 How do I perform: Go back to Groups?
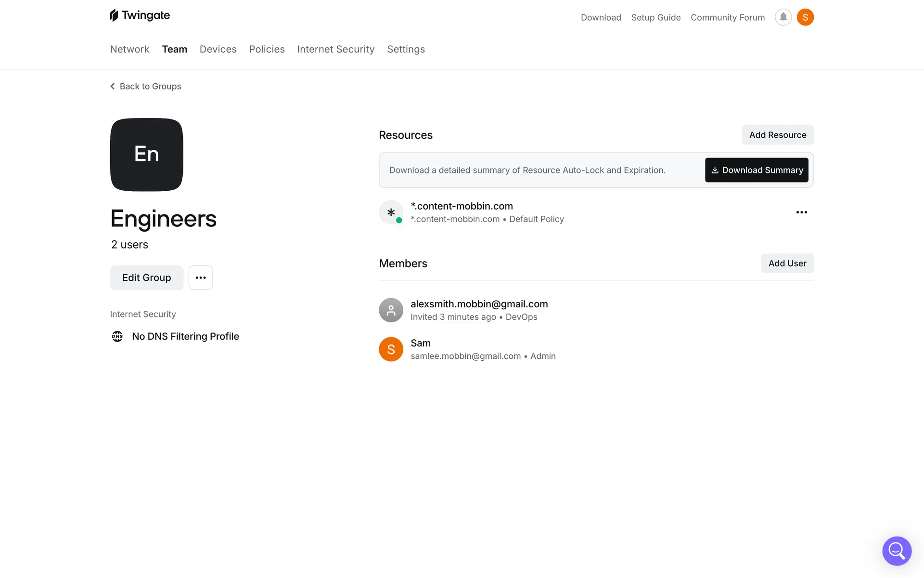146,86
